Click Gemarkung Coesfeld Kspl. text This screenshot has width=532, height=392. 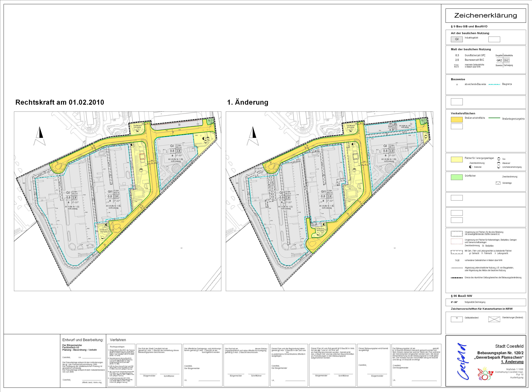[509, 372]
